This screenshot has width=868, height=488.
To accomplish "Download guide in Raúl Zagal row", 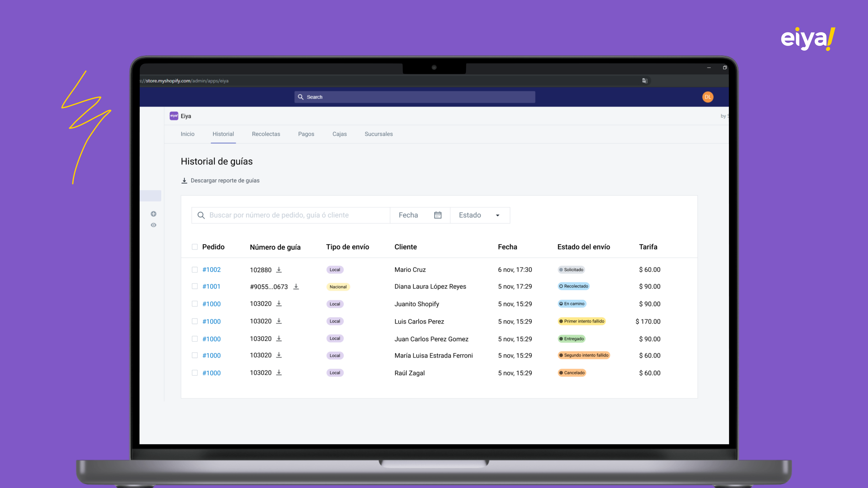I will (279, 373).
